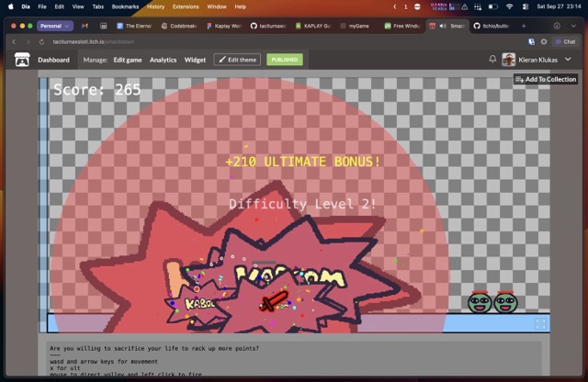588x382 pixels.
Task: Switch to the KAPLAY Guide tab
Action: click(x=317, y=26)
